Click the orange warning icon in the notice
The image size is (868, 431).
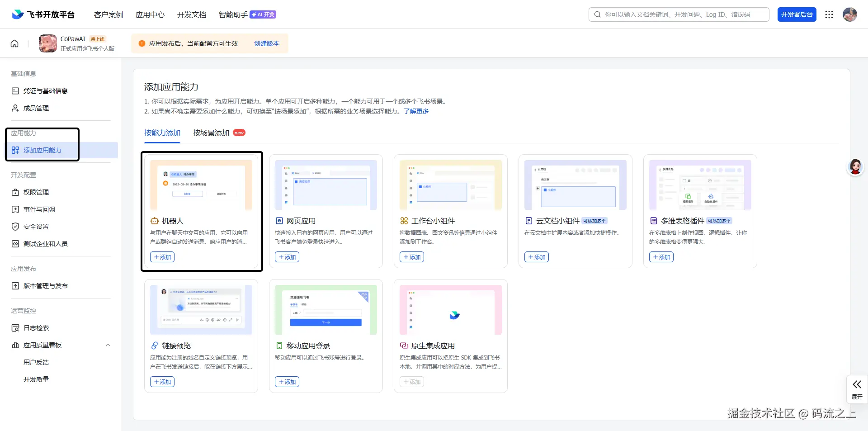click(142, 43)
